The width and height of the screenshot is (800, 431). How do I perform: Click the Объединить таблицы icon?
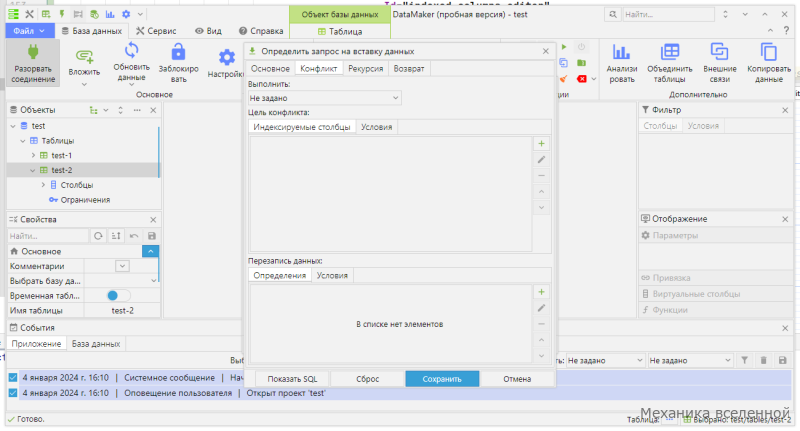point(669,52)
